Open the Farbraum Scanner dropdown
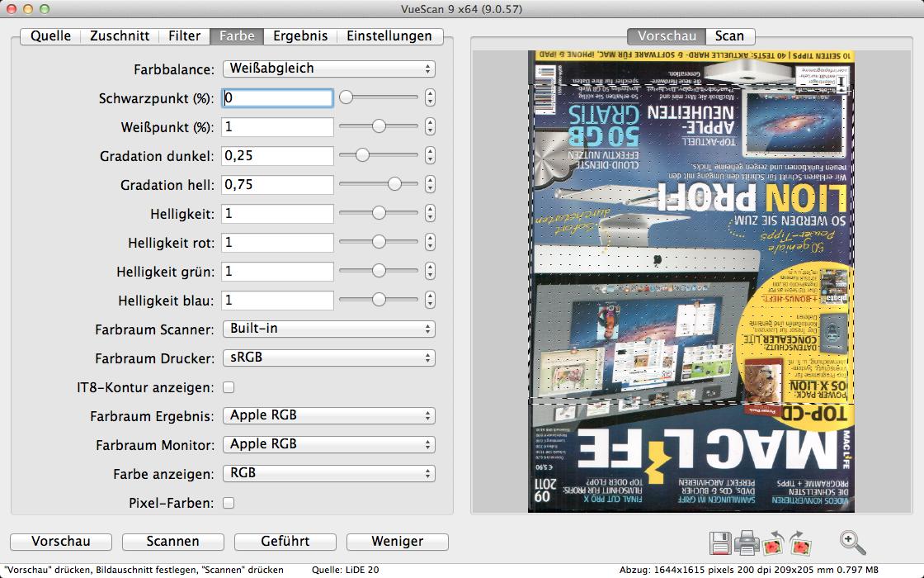The image size is (924, 578). [x=329, y=329]
